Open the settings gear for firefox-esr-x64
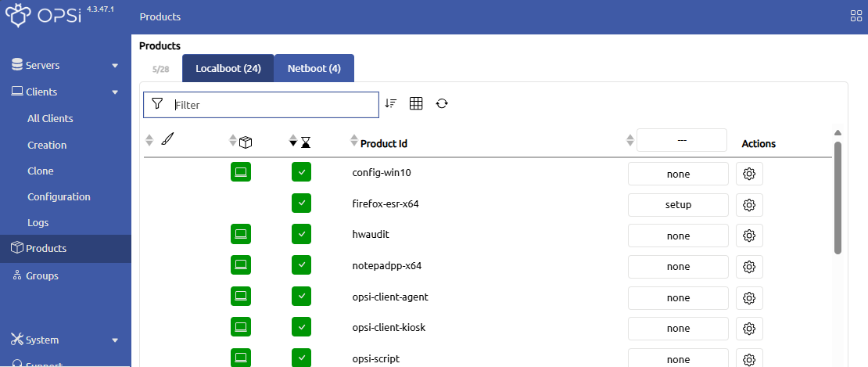 (749, 205)
